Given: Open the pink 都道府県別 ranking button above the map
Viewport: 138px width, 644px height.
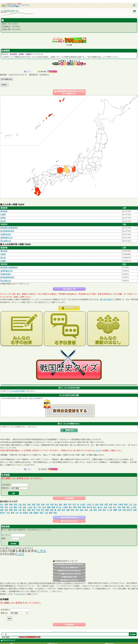Looking at the screenshot, I should pos(69,92).
